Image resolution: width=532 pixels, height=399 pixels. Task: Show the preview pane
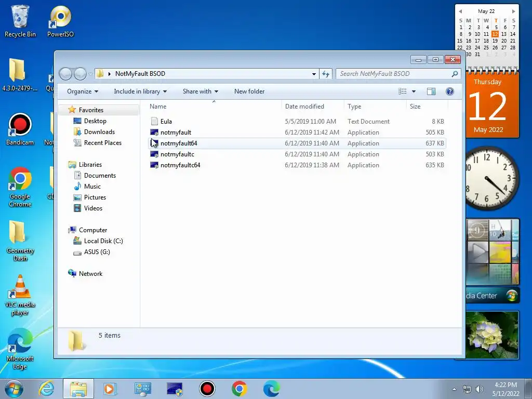431,91
